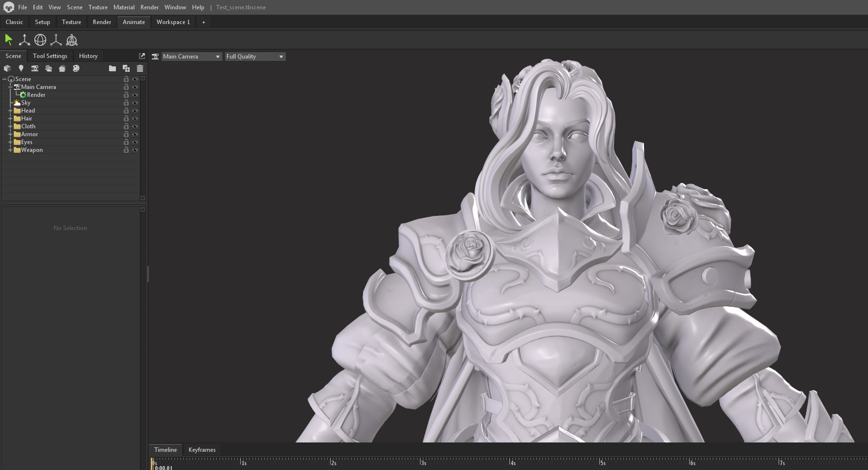This screenshot has width=868, height=470.
Task: Click the duplicate object icon
Action: [x=126, y=68]
